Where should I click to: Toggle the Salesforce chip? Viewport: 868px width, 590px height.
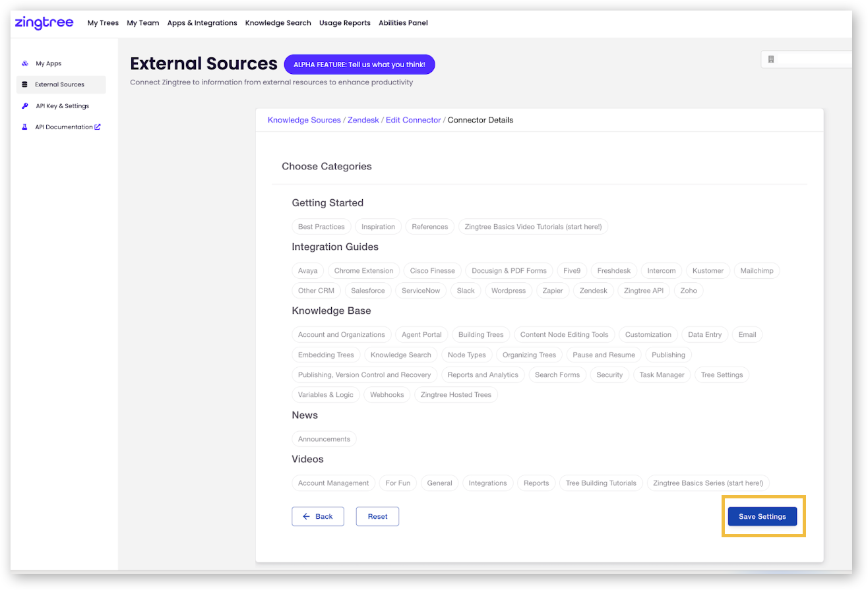[x=367, y=291]
